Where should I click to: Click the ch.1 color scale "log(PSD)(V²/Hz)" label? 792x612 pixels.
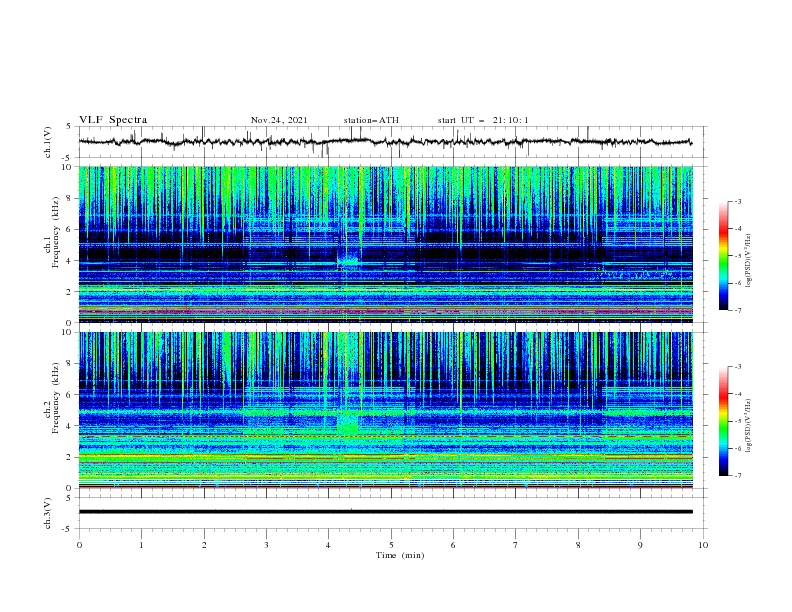(x=749, y=261)
